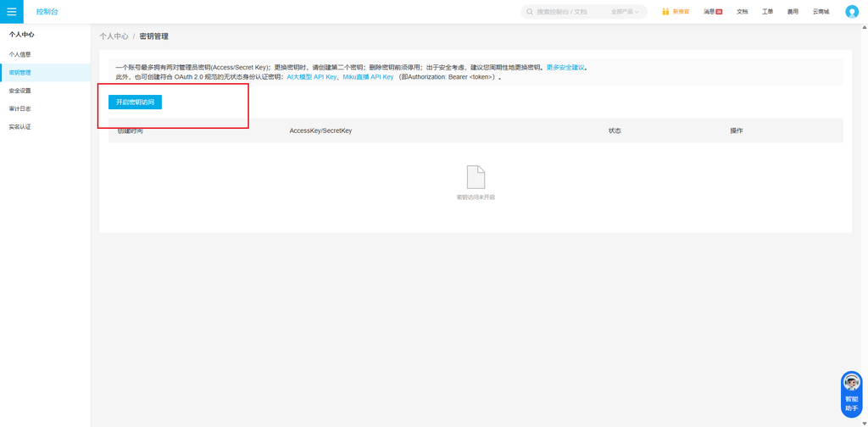Click the 状态 column header
This screenshot has width=868, height=427.
pos(615,130)
